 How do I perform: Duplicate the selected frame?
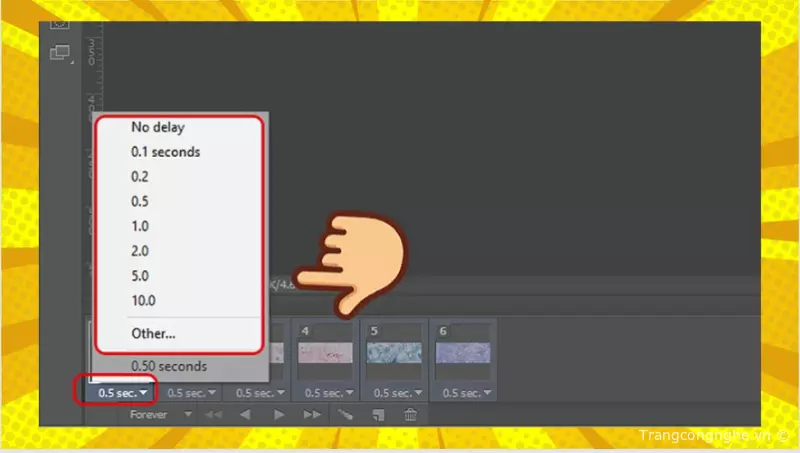[379, 414]
